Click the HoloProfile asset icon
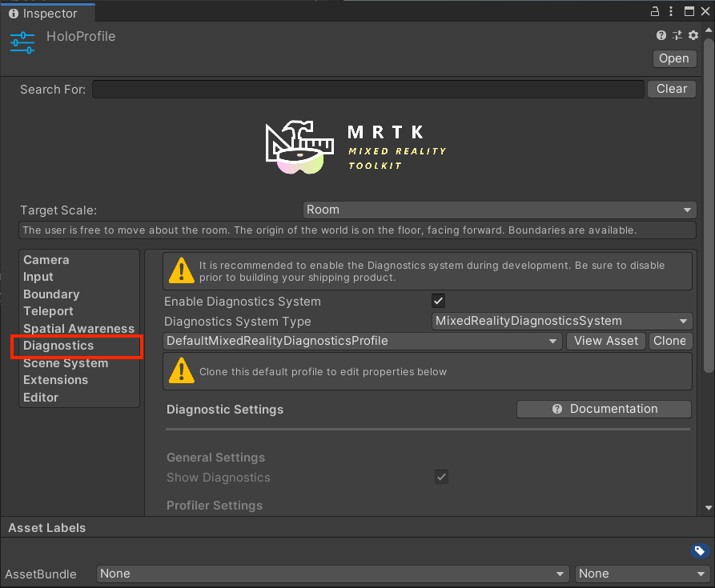Image resolution: width=715 pixels, height=588 pixels. pos(22,42)
